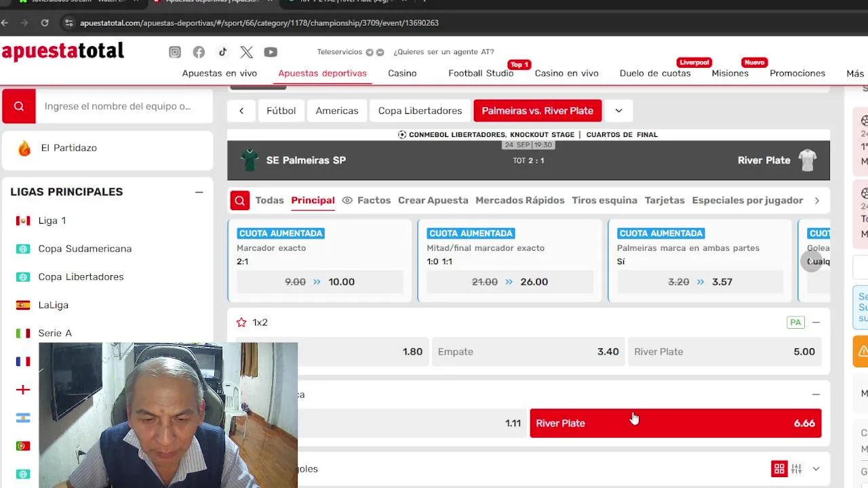
Task: Select boosted Palmeiras marca odds 3.57
Action: click(x=700, y=282)
